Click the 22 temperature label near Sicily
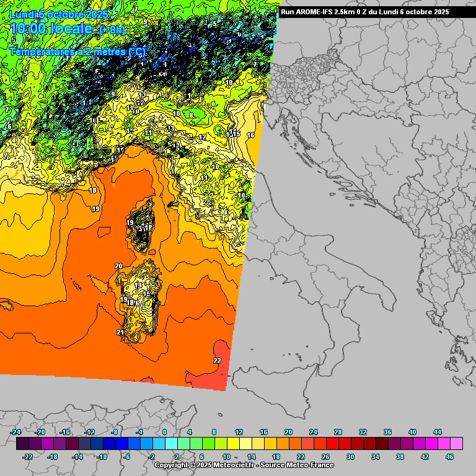476x476 pixels. (x=217, y=361)
